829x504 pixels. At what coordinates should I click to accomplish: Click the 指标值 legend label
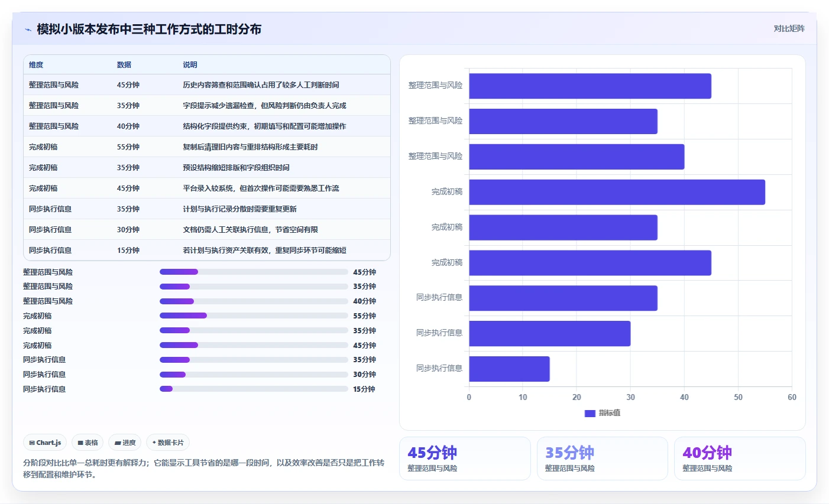[610, 413]
